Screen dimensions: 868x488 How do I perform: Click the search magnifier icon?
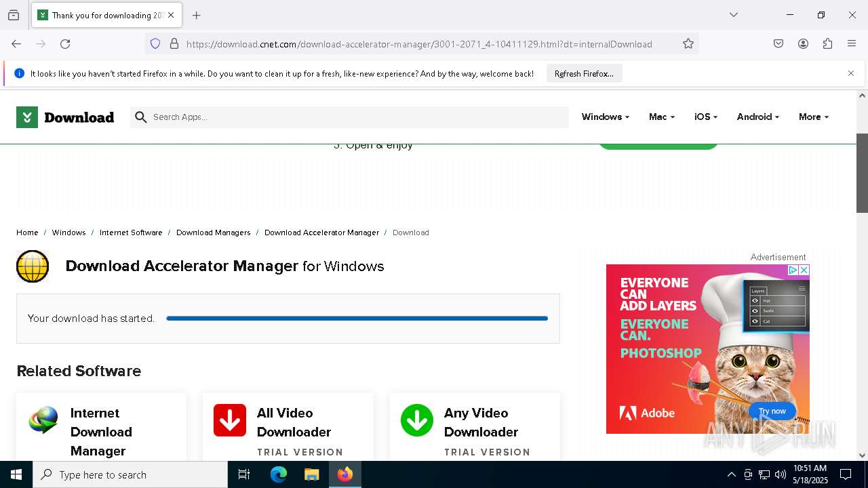pos(141,117)
